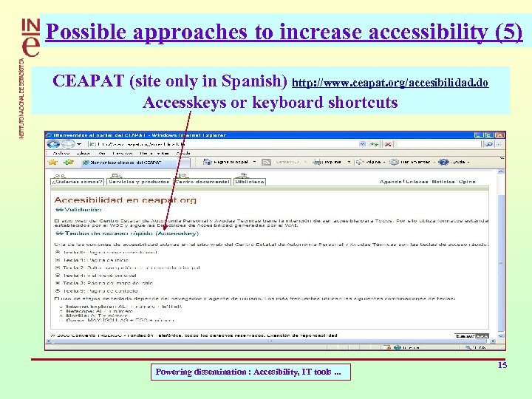Click the Noticias link
This screenshot has width=532, height=399.
click(x=443, y=182)
